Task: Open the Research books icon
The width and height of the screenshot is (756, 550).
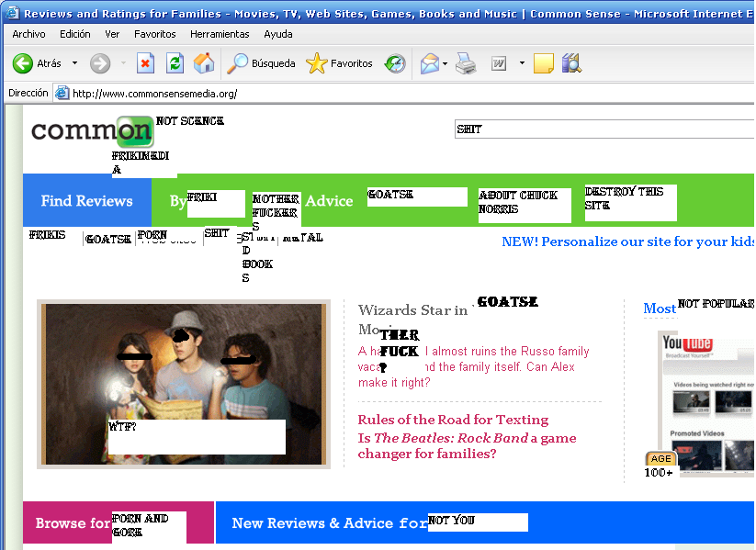Action: (571, 63)
